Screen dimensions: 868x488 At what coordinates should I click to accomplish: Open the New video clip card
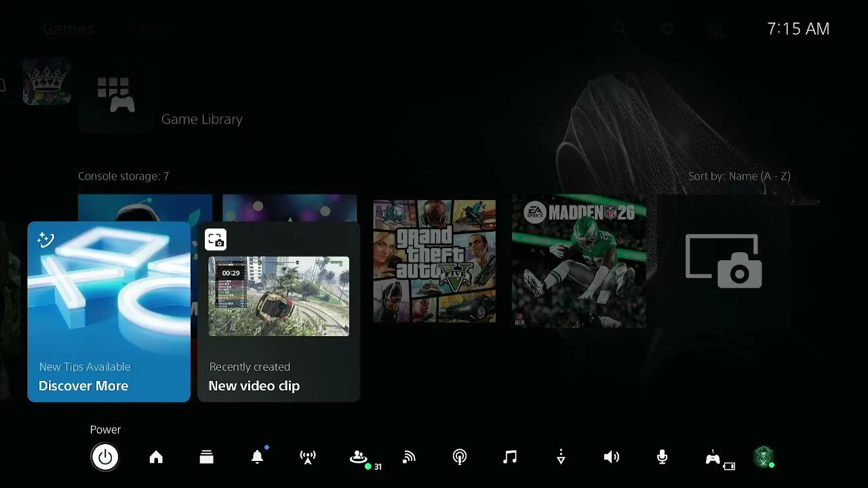(x=279, y=312)
